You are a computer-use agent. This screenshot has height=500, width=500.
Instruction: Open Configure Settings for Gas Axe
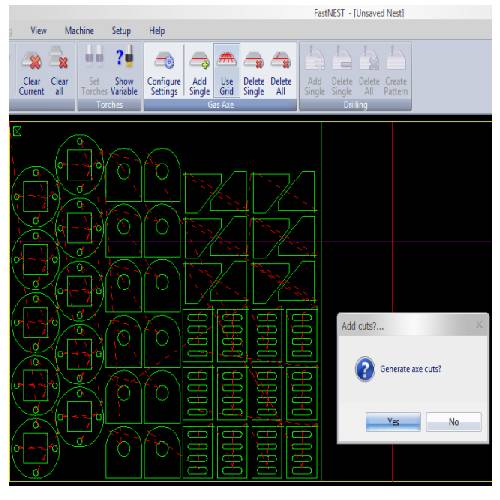point(164,71)
